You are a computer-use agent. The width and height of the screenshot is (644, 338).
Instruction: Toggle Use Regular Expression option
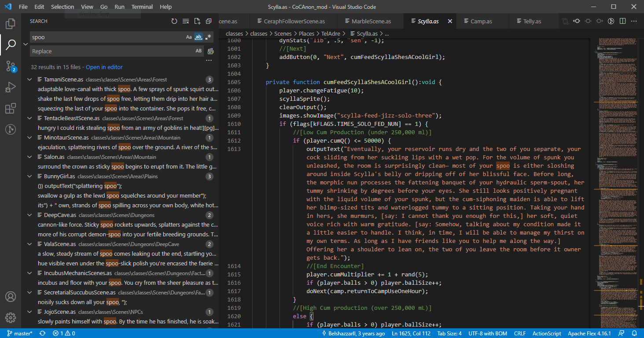pyautogui.click(x=208, y=37)
